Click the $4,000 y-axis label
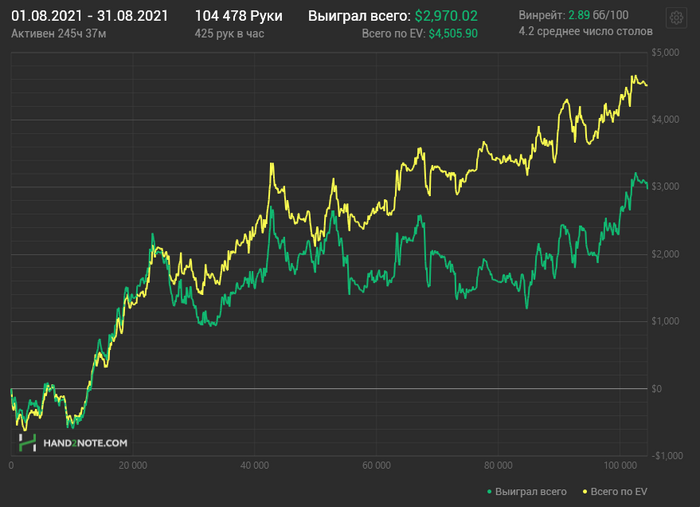 [665, 120]
